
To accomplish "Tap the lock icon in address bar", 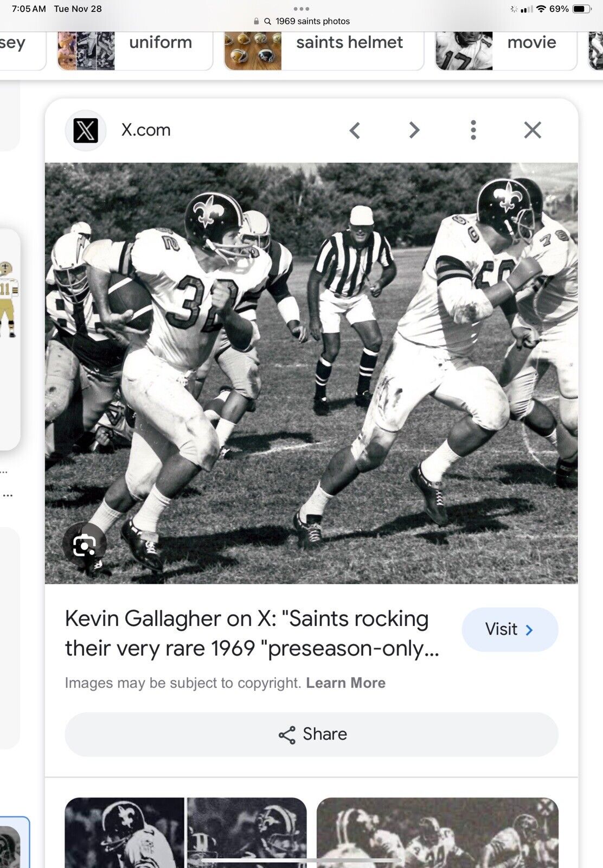I will point(256,22).
